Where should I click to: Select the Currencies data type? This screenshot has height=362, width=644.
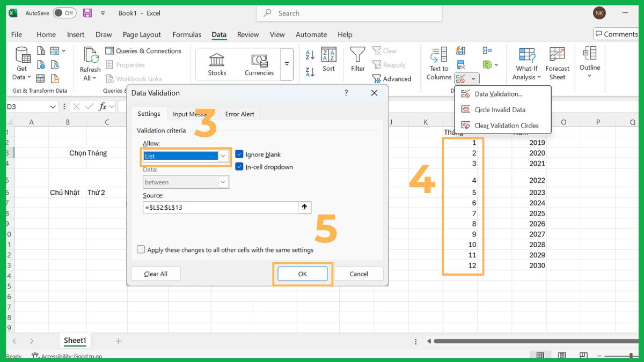pyautogui.click(x=259, y=62)
